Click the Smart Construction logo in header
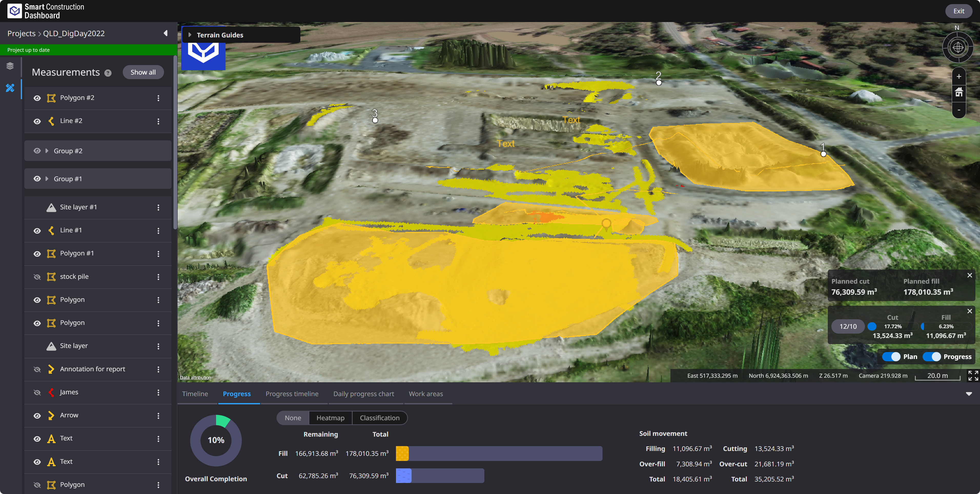 [14, 11]
